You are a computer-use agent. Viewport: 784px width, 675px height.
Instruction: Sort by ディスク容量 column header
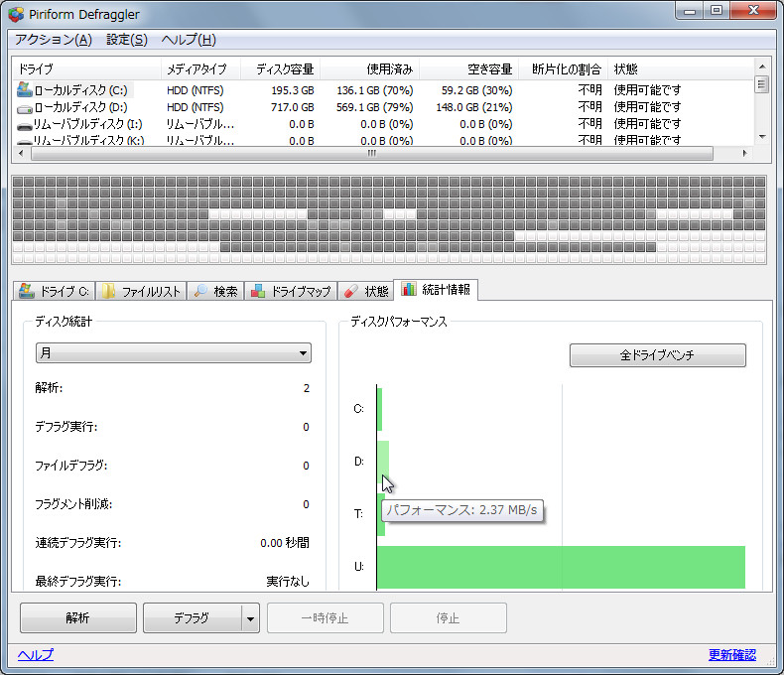click(281, 69)
